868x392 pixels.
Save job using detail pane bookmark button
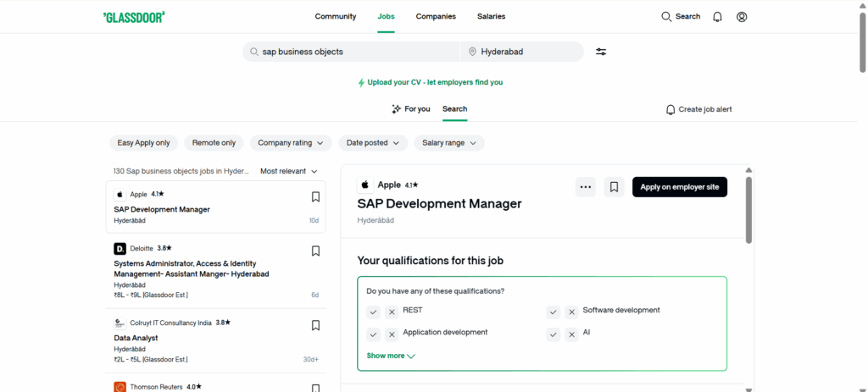(x=614, y=187)
